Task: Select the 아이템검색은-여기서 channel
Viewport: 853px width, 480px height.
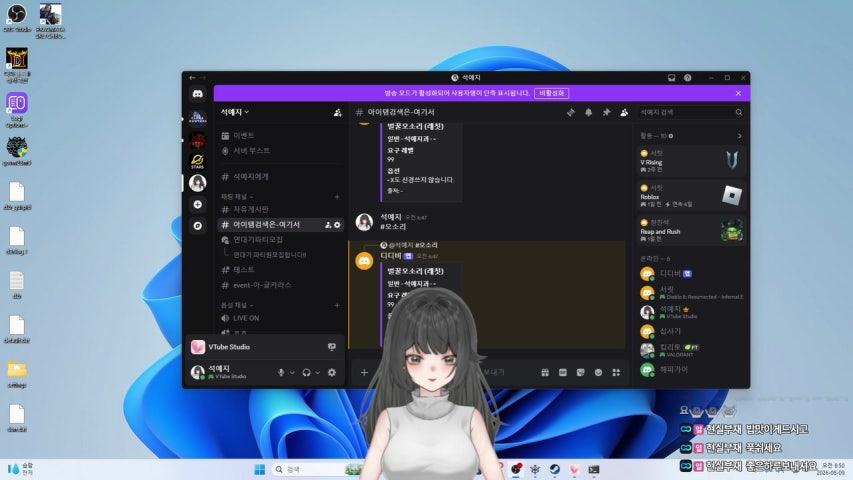Action: 280,225
